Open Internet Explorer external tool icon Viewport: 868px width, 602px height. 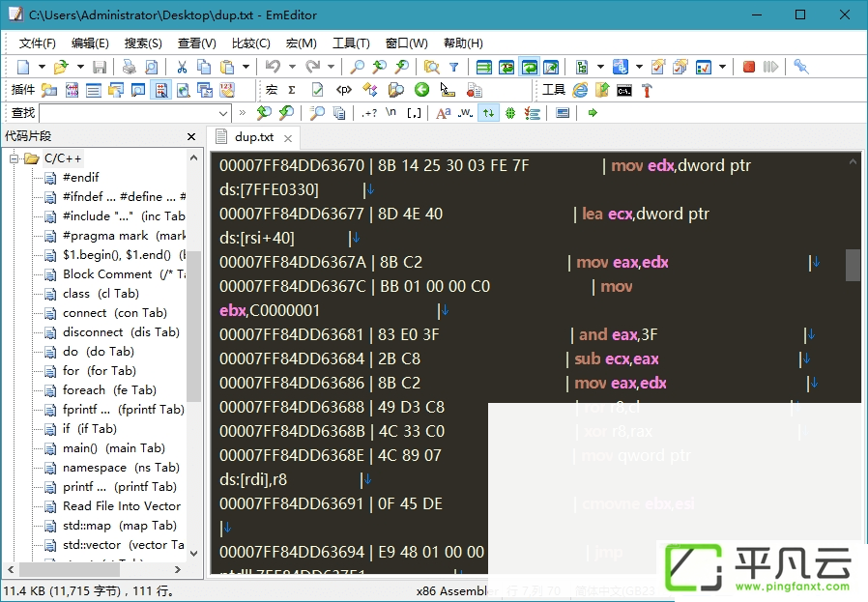click(580, 90)
